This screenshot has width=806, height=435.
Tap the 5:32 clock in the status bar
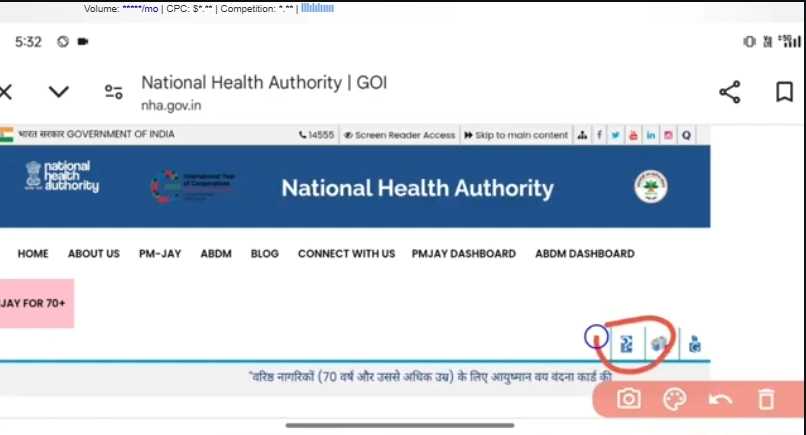point(28,42)
